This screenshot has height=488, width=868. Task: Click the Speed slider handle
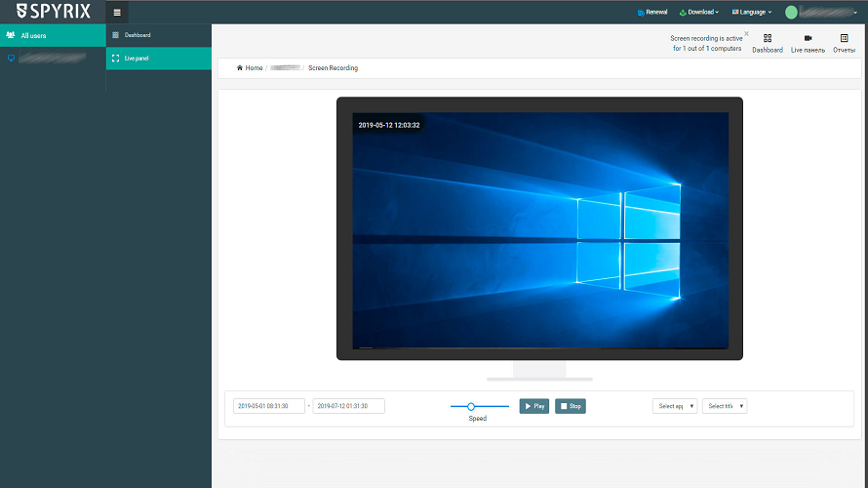point(471,406)
